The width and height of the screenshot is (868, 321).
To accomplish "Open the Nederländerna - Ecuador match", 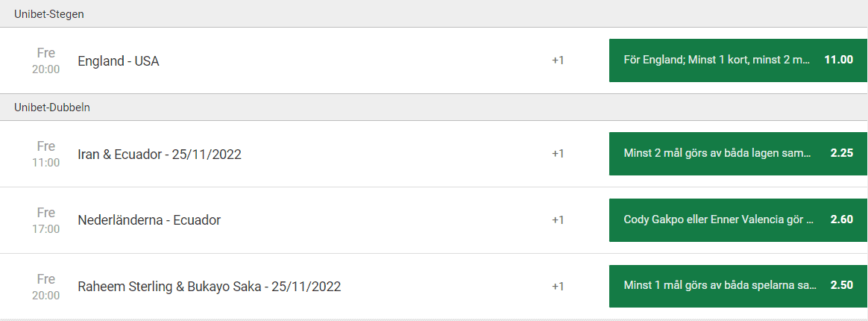I will tap(149, 220).
